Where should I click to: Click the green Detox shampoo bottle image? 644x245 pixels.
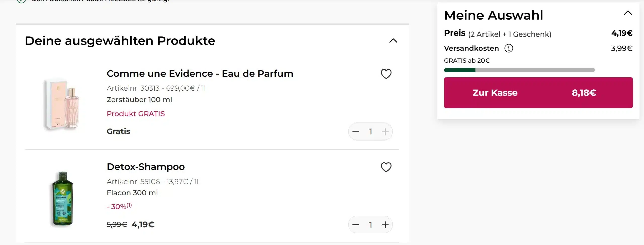(x=63, y=199)
